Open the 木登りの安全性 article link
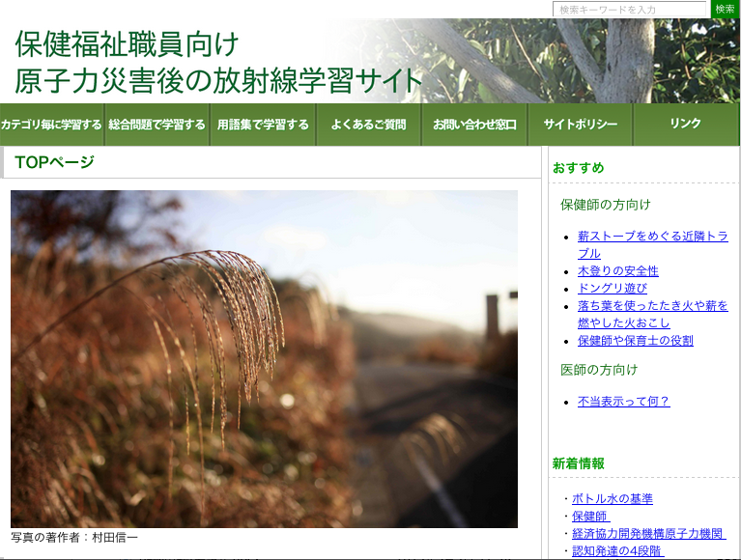The image size is (741, 560). (617, 271)
